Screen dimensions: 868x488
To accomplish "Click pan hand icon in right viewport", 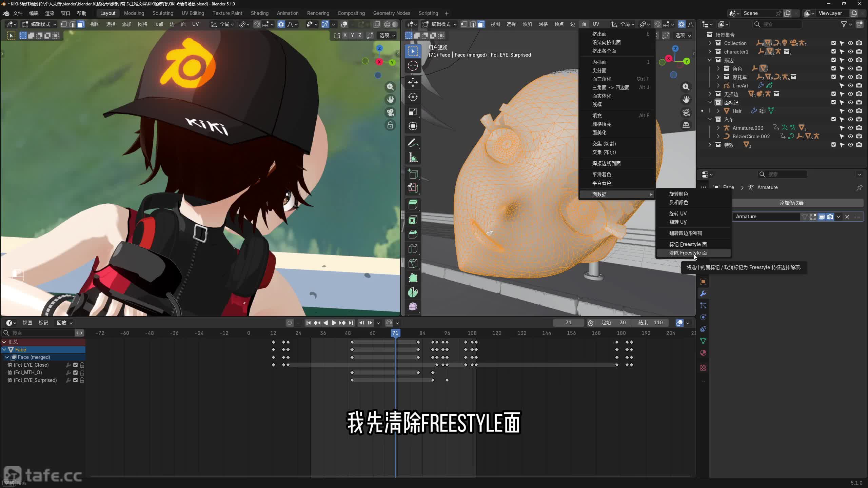I will 686,100.
